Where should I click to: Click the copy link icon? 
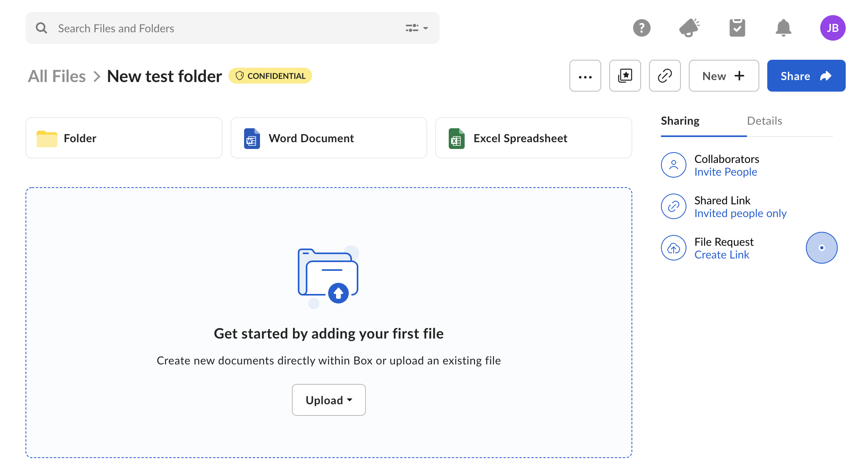pyautogui.click(x=665, y=75)
